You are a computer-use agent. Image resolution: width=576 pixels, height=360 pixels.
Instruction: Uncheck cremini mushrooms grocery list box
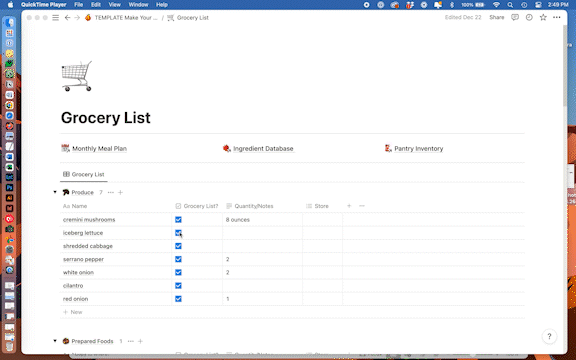point(178,220)
